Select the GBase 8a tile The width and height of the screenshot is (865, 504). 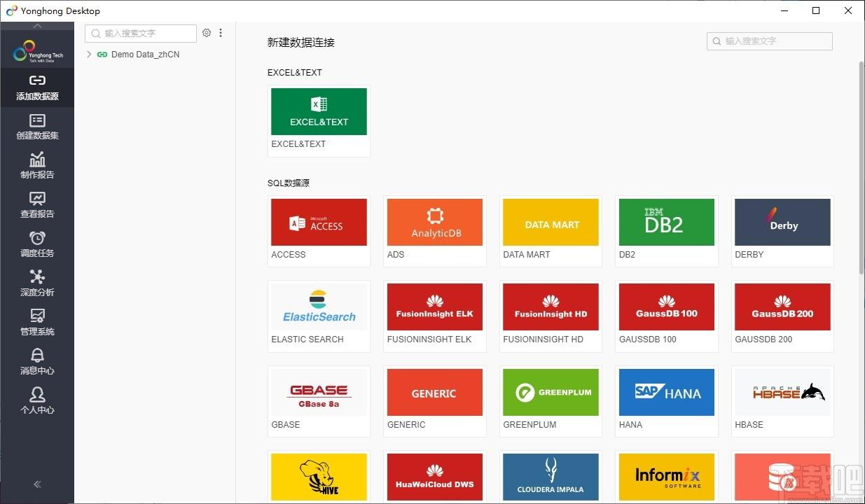pyautogui.click(x=319, y=401)
